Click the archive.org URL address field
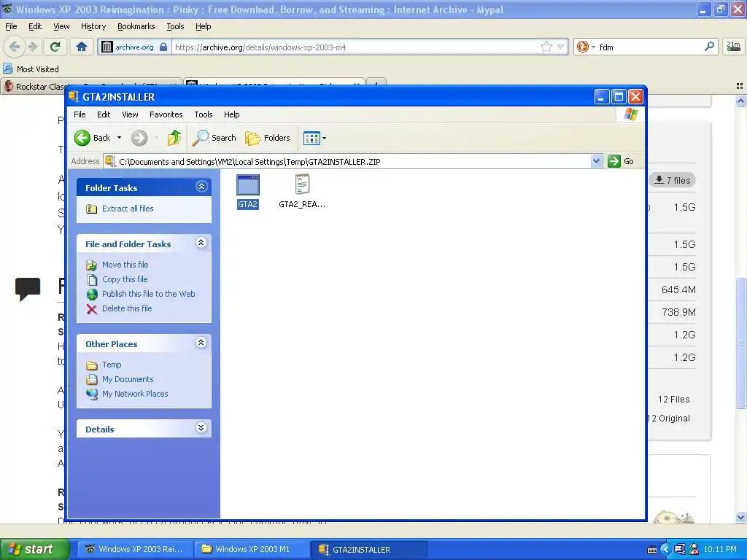 point(356,47)
